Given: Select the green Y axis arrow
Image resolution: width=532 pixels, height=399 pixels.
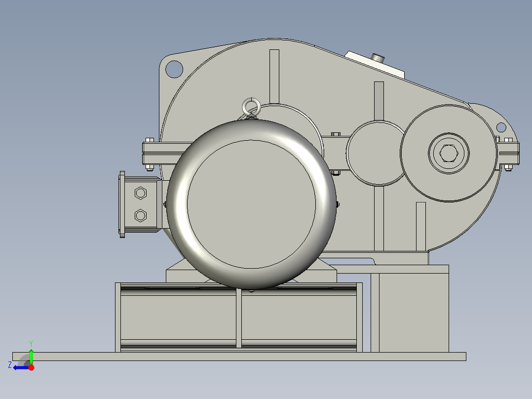Looking at the screenshot, I should tap(32, 353).
